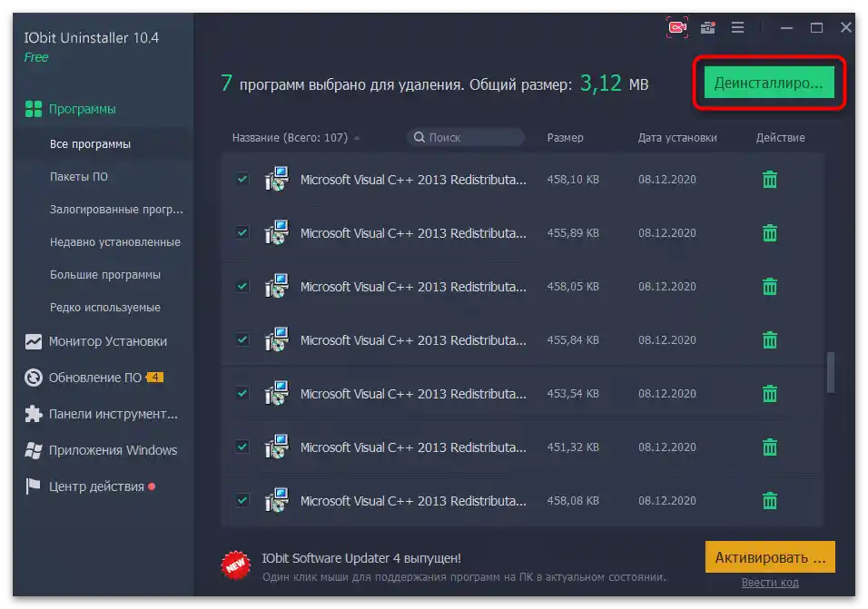Viewport: 868px width, 609px height.
Task: Click the magnifier icon in search field
Action: (x=419, y=137)
